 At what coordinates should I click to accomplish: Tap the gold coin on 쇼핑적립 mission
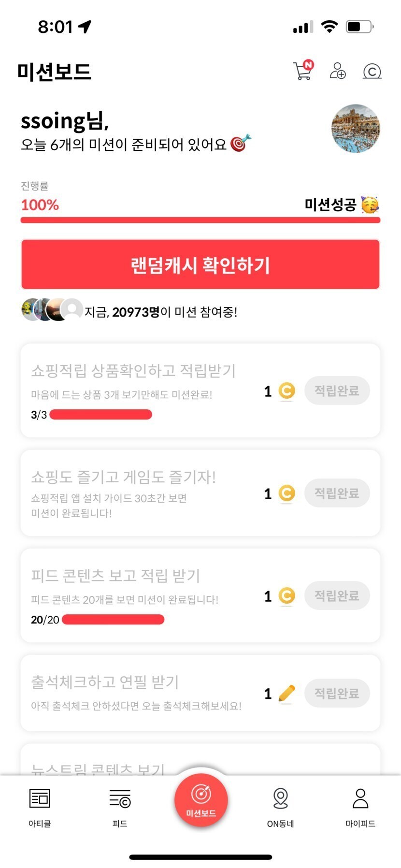[286, 391]
